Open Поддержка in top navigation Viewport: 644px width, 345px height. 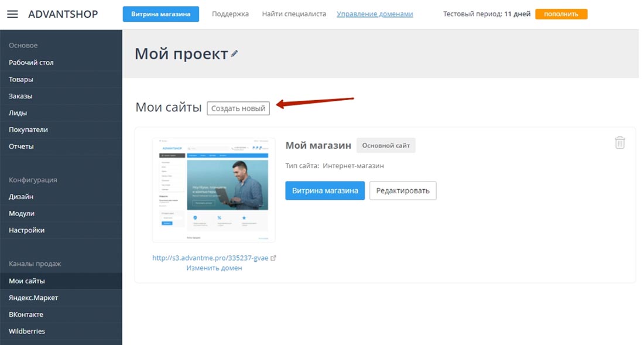[230, 14]
